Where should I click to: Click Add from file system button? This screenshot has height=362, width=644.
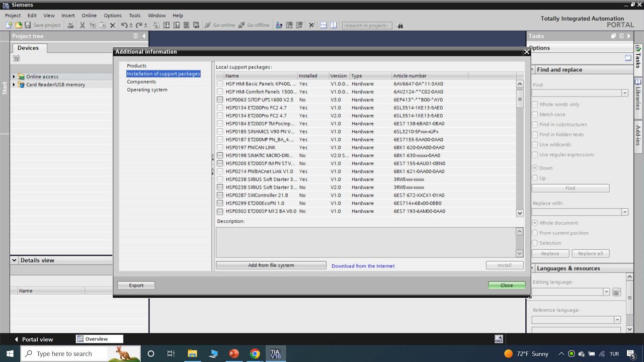pos(271,265)
